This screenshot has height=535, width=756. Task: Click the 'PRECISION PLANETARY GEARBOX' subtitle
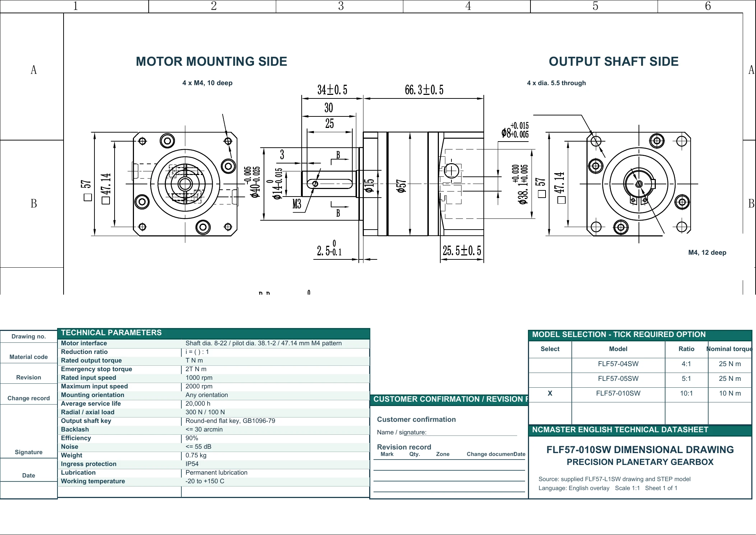[x=640, y=462]
